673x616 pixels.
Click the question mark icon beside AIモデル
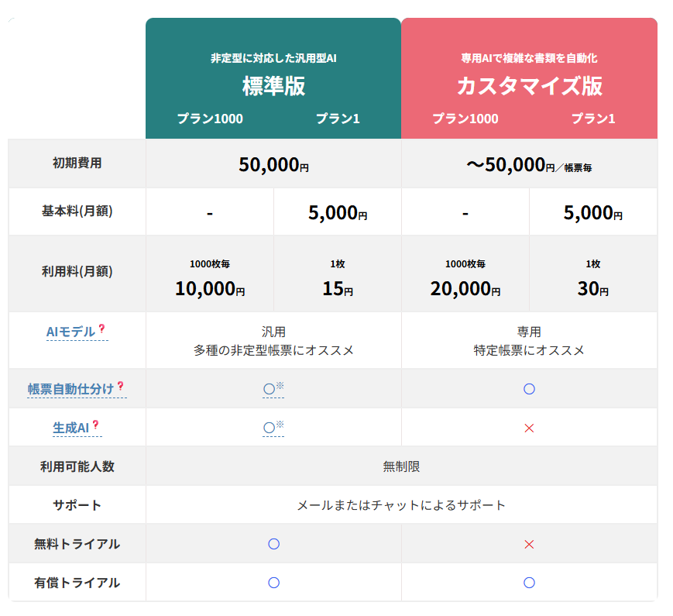click(x=101, y=329)
